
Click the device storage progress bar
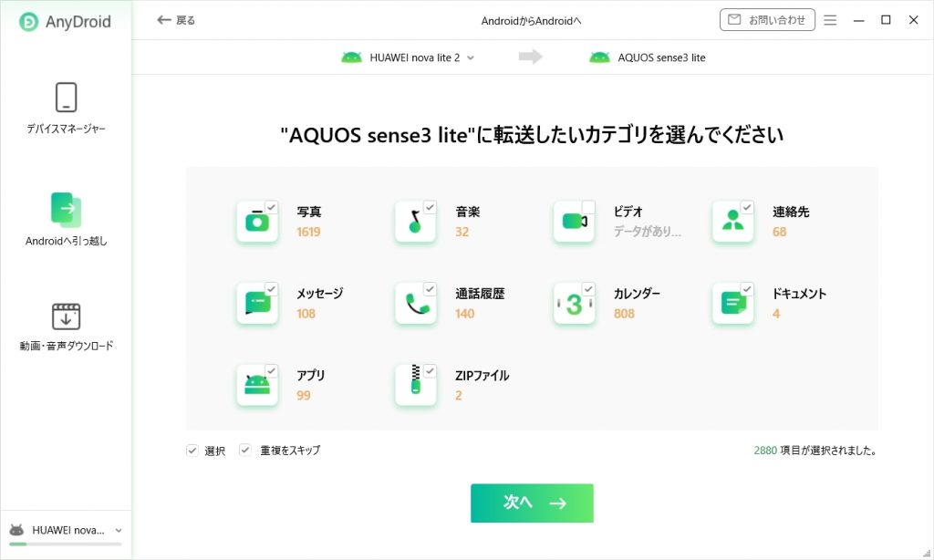click(x=66, y=544)
